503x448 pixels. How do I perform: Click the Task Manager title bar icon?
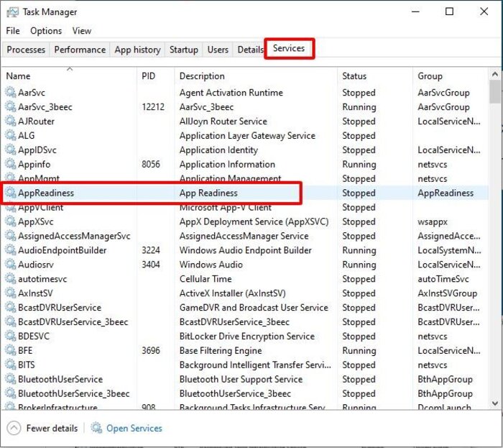point(12,12)
